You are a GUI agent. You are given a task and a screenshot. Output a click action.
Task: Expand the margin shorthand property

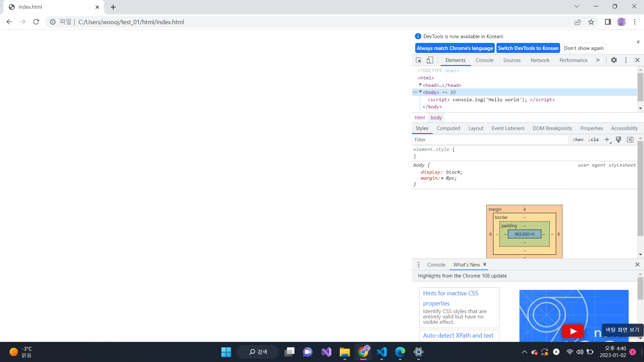(x=443, y=178)
